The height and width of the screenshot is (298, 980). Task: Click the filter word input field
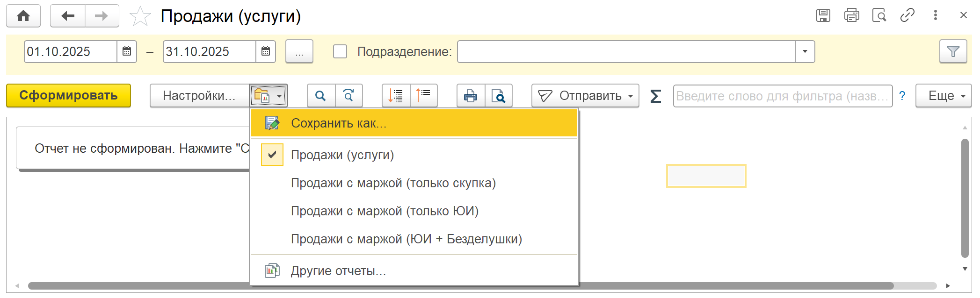(782, 96)
